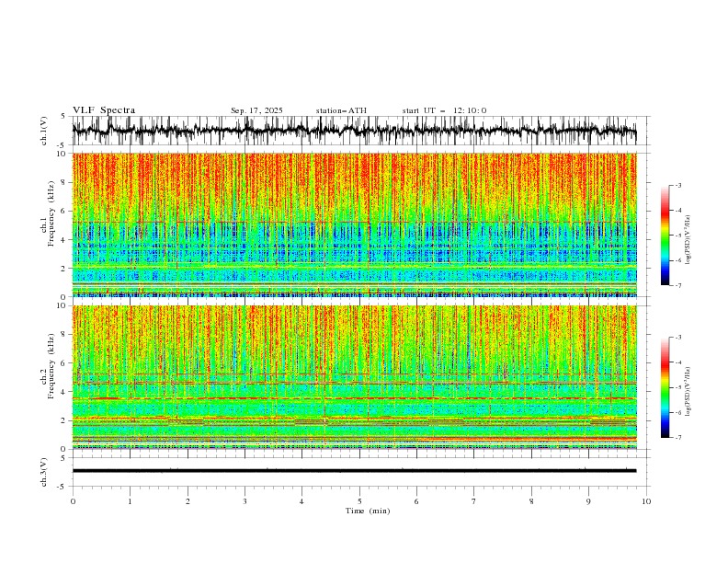Click the ch.2 frequency spectrogram panel
Viewport: 728px width, 563px height.
pos(354,377)
